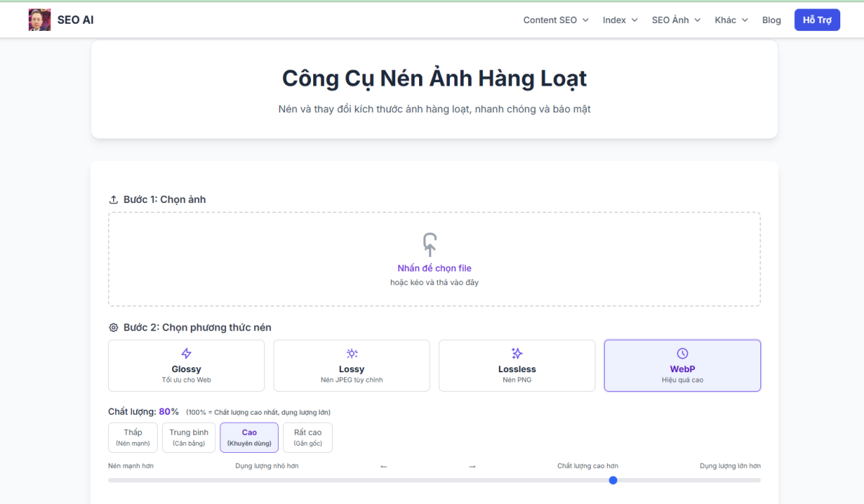This screenshot has width=864, height=504.
Task: Click the gear icon beside Bước 2
Action: pyautogui.click(x=113, y=327)
